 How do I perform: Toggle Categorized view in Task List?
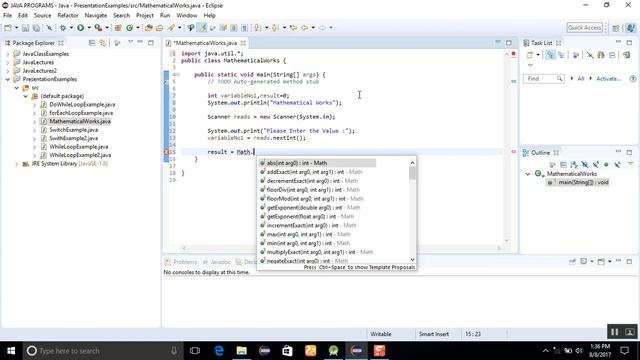551,55
